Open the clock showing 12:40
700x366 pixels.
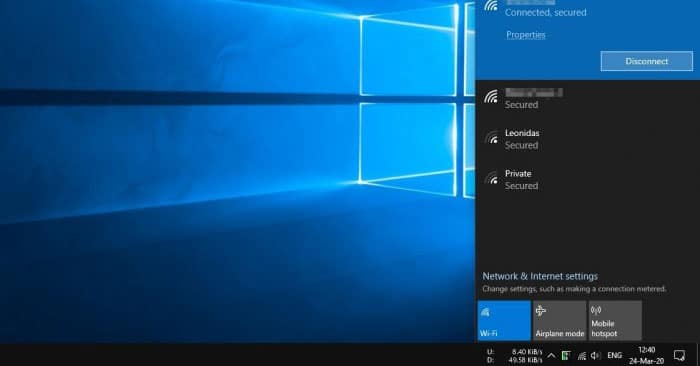click(646, 355)
